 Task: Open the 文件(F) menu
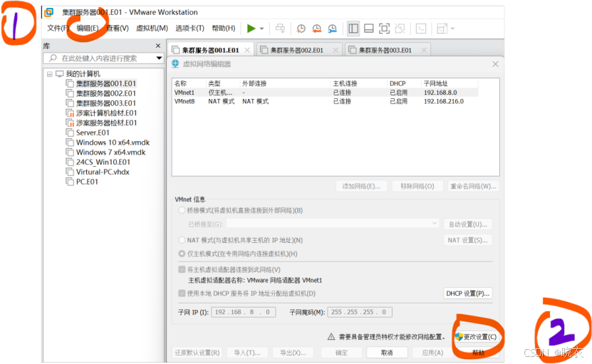coord(58,28)
